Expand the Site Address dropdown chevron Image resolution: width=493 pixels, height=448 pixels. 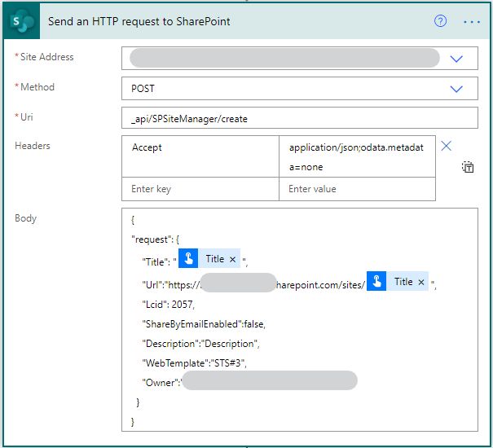pos(456,59)
